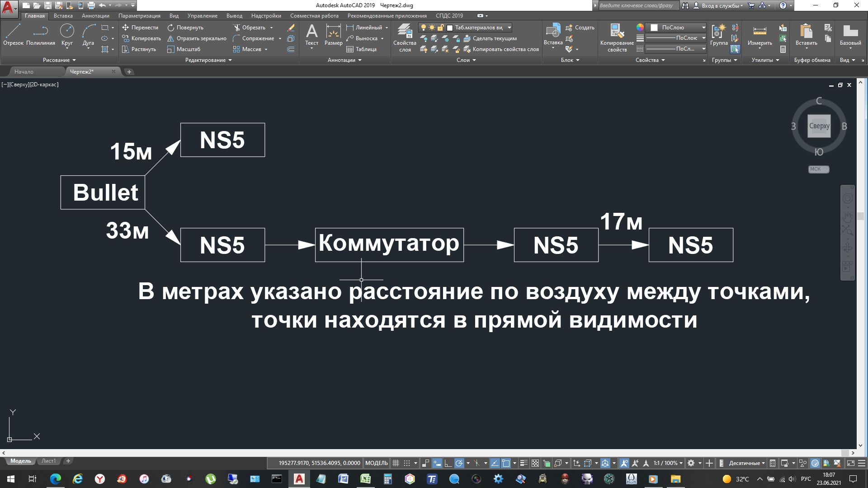This screenshot has height=488, width=868.
Task: Open the Параметризация ribbon tab
Action: click(139, 16)
